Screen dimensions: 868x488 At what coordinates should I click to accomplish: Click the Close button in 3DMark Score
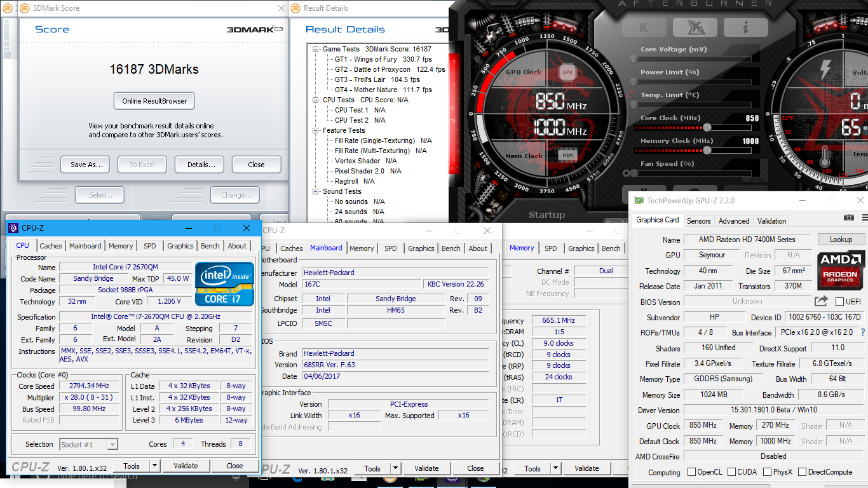point(256,165)
